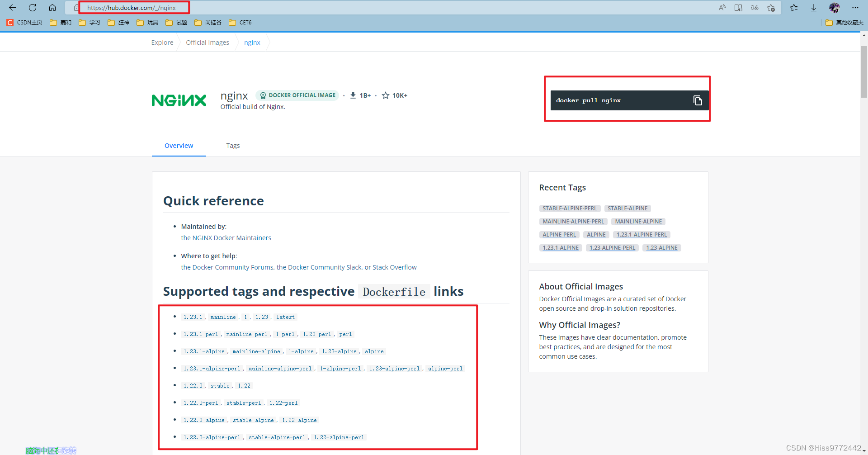Image resolution: width=868 pixels, height=455 pixels.
Task: Open the Collections icon in the toolbar
Action: (794, 8)
